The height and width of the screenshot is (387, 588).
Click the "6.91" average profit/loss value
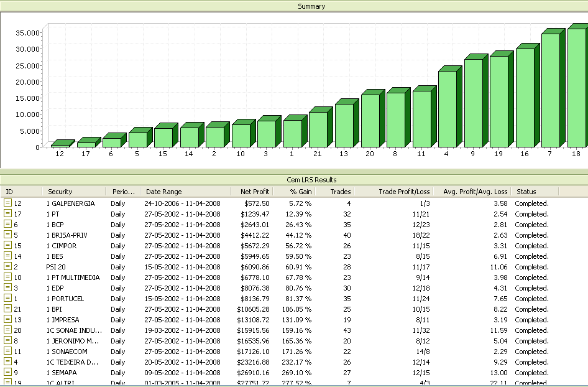pyautogui.click(x=500, y=256)
